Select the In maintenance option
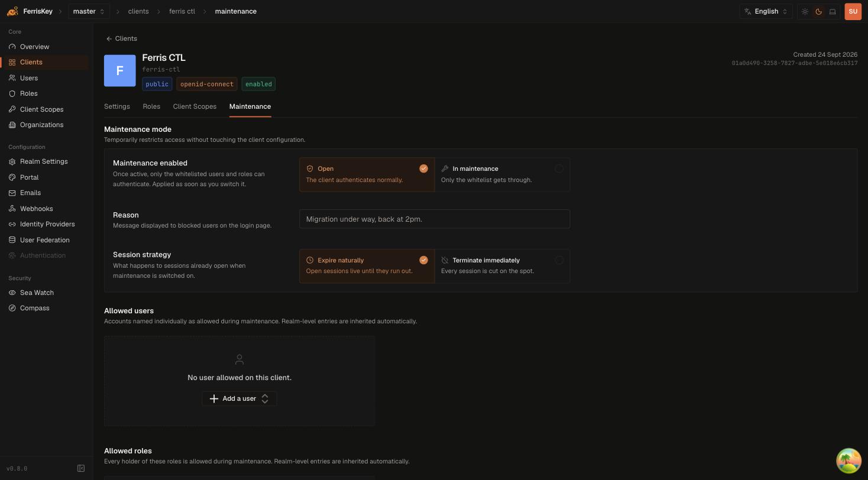The image size is (868, 480). coord(502,174)
